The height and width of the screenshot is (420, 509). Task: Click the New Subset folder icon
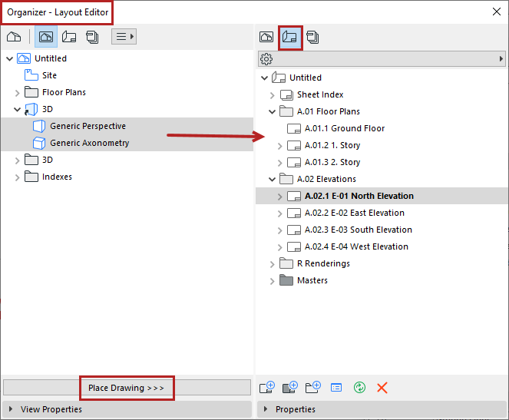pyautogui.click(x=313, y=387)
